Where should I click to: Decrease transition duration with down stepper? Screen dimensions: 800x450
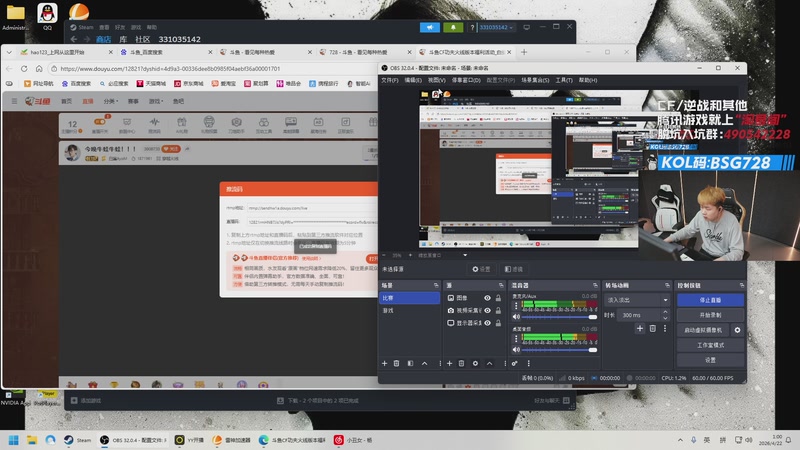(x=665, y=318)
